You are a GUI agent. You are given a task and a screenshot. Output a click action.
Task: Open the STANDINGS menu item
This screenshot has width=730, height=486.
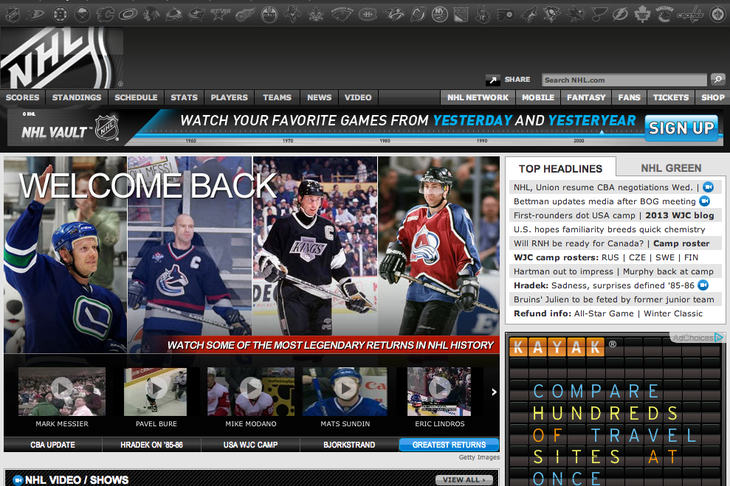77,98
